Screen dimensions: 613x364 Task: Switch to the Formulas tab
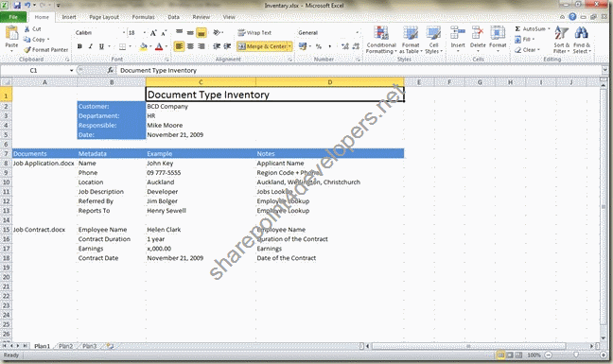click(143, 17)
